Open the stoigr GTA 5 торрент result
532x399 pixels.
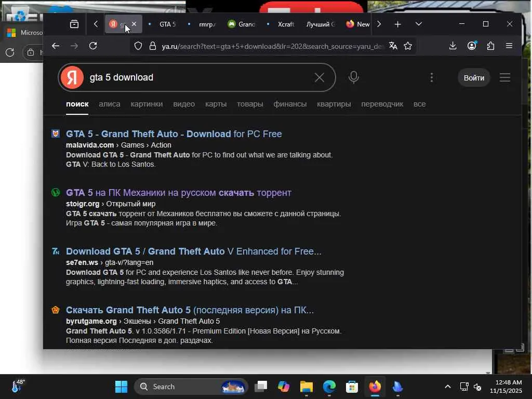coord(179,193)
